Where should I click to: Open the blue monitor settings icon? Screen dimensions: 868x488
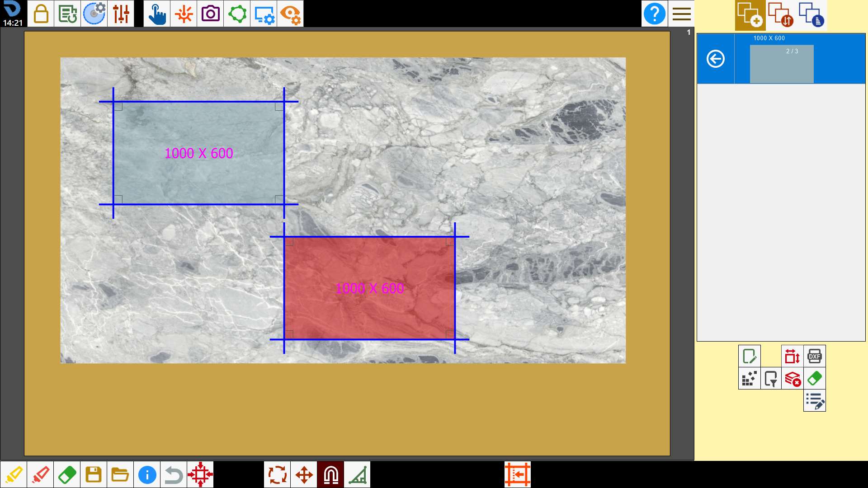click(x=264, y=14)
